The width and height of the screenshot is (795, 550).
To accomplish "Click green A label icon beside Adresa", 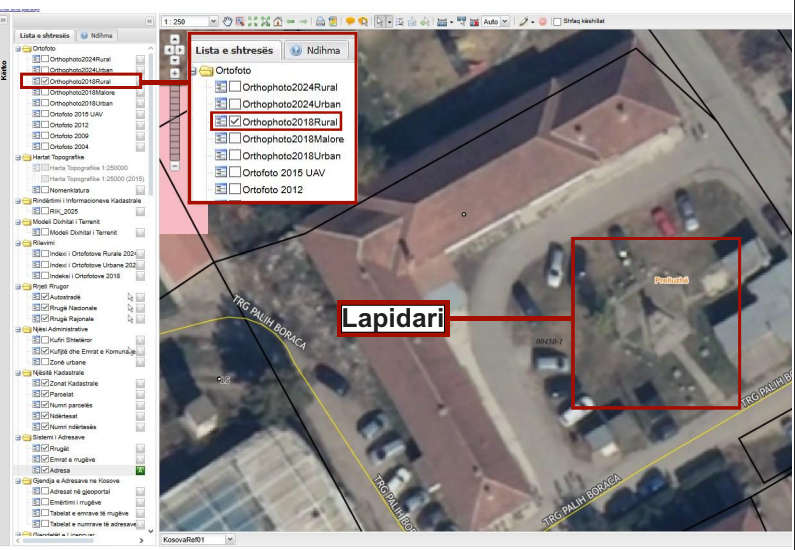I will pyautogui.click(x=141, y=469).
